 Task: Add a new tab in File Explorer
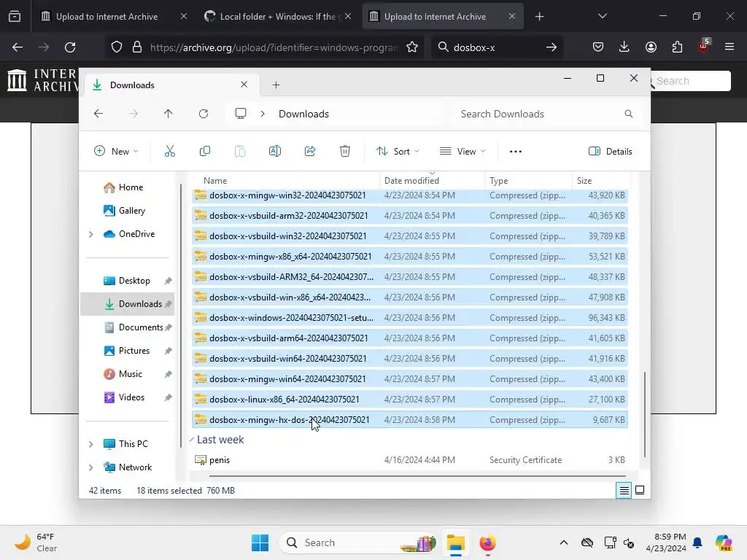(276, 85)
